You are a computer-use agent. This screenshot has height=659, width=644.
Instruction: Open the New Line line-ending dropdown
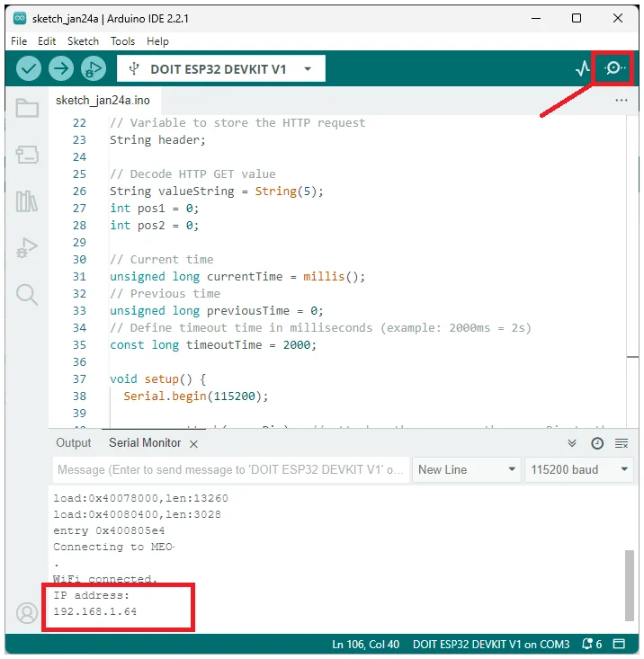(467, 469)
